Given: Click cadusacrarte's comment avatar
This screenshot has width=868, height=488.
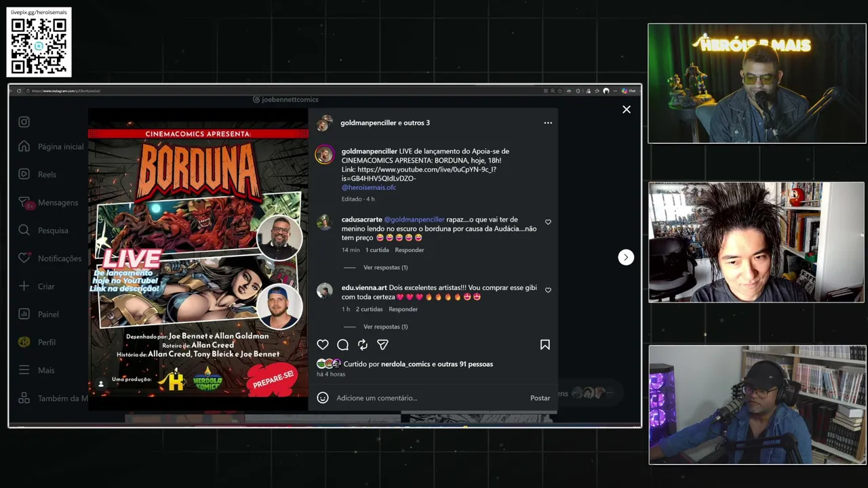Looking at the screenshot, I should point(325,222).
